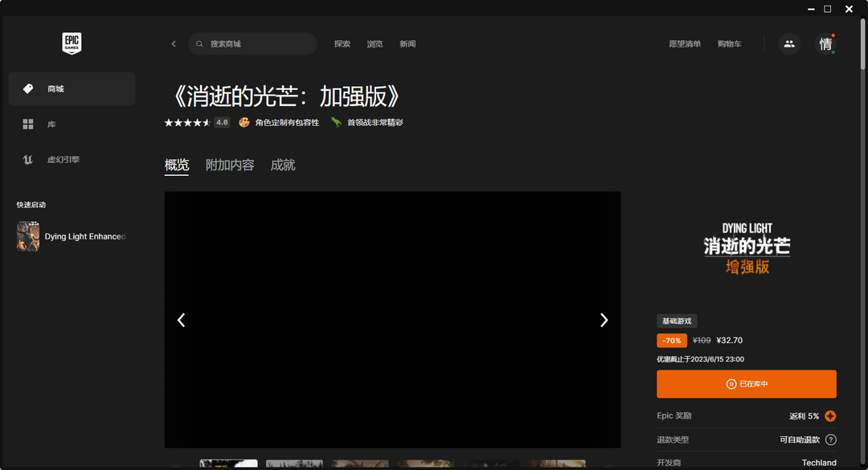
Task: Maximize the launcher window
Action: (x=827, y=9)
